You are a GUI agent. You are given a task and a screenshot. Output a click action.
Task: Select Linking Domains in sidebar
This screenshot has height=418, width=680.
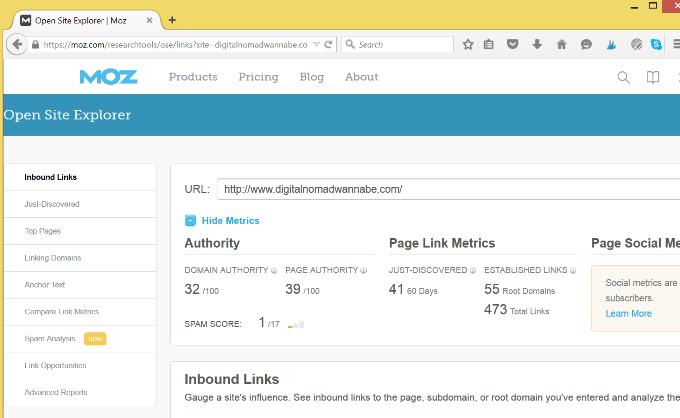click(x=53, y=258)
